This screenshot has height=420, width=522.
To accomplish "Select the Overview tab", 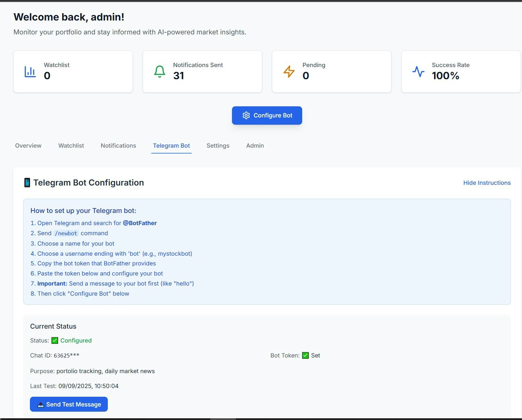I will pos(28,146).
